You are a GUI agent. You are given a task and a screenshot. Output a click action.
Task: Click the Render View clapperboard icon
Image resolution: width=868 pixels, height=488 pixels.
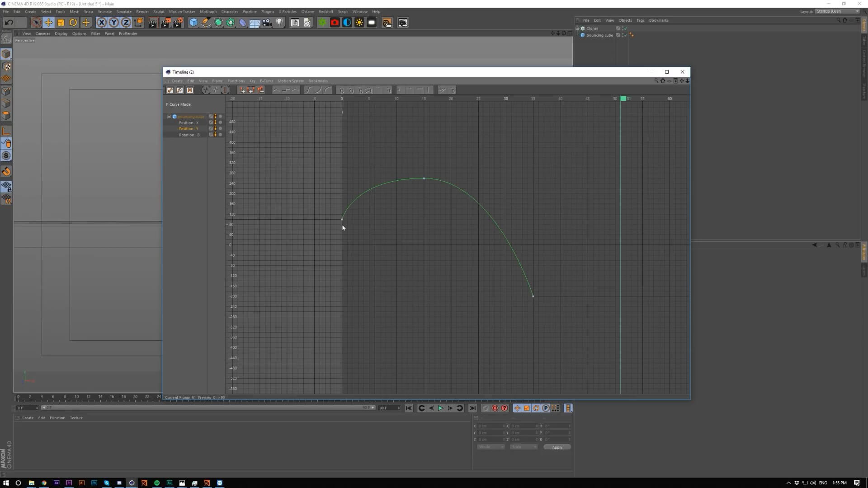click(x=153, y=23)
